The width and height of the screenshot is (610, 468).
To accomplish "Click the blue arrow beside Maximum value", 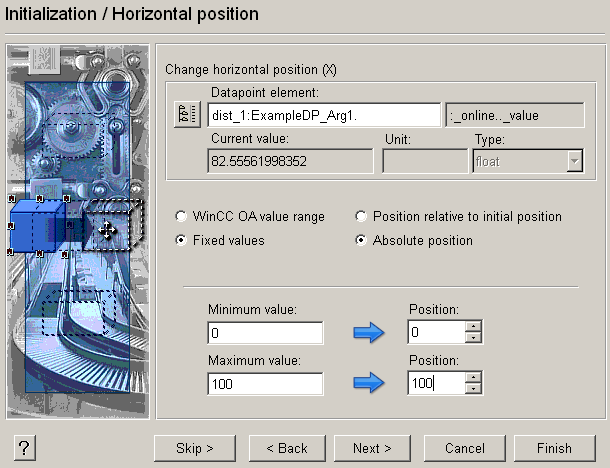I will [x=369, y=384].
